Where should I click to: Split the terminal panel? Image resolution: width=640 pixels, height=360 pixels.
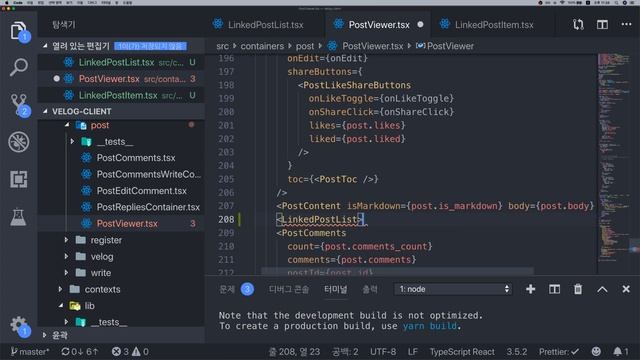tap(554, 289)
